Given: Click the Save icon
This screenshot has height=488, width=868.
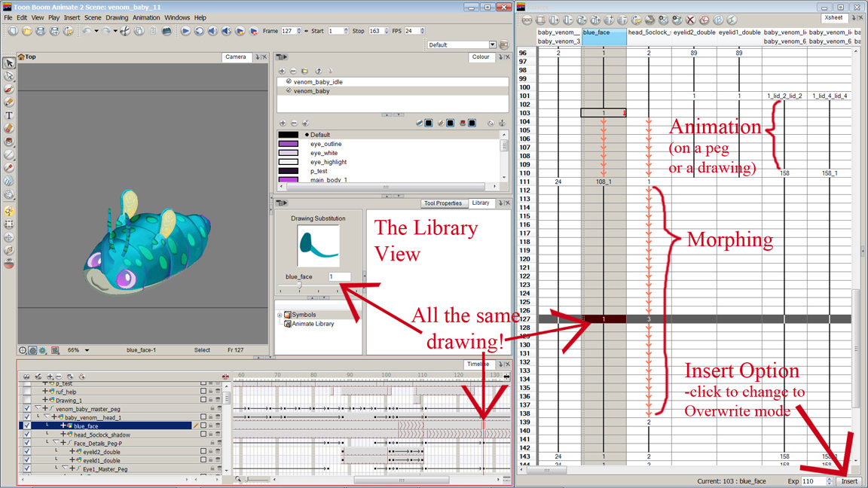Looking at the screenshot, I should tap(41, 31).
